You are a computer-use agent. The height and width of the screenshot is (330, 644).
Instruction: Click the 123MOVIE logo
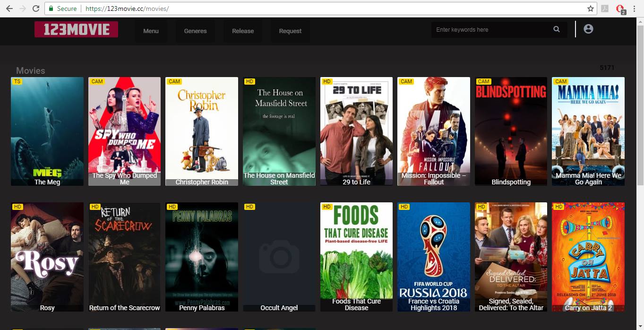coord(76,29)
